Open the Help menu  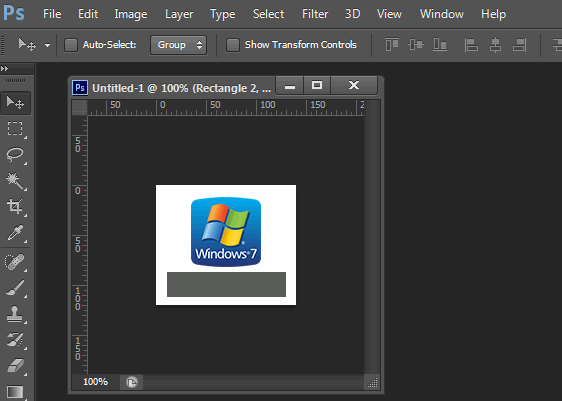click(x=493, y=14)
